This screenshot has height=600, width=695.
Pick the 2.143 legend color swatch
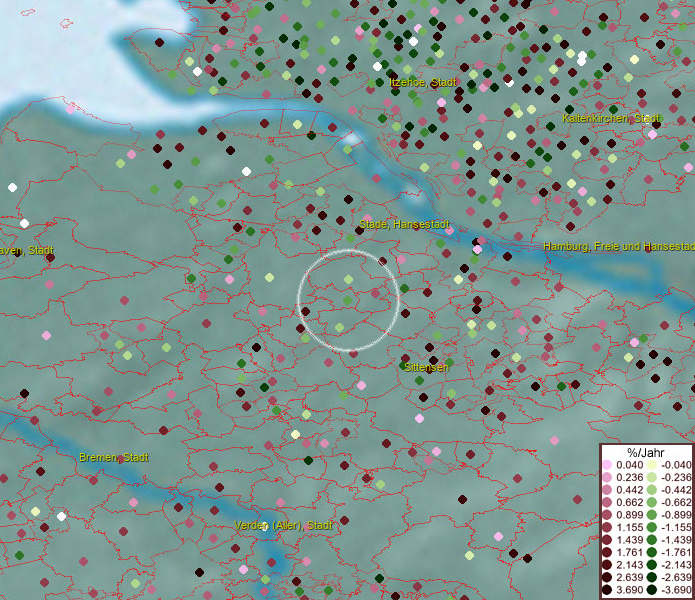point(607,565)
